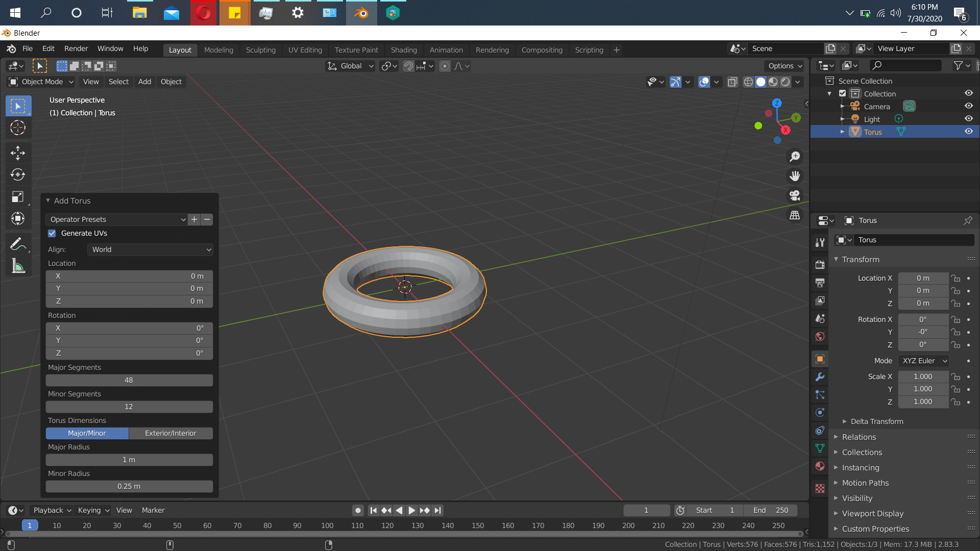The width and height of the screenshot is (980, 551).
Task: Open the View Layer properties tab
Action: (820, 300)
